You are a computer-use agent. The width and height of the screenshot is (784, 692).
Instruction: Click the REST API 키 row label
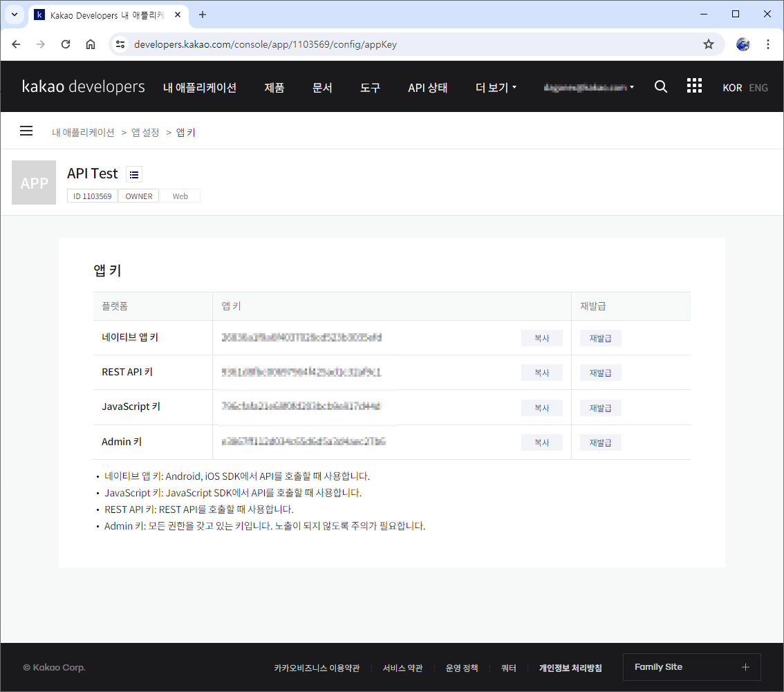click(127, 372)
